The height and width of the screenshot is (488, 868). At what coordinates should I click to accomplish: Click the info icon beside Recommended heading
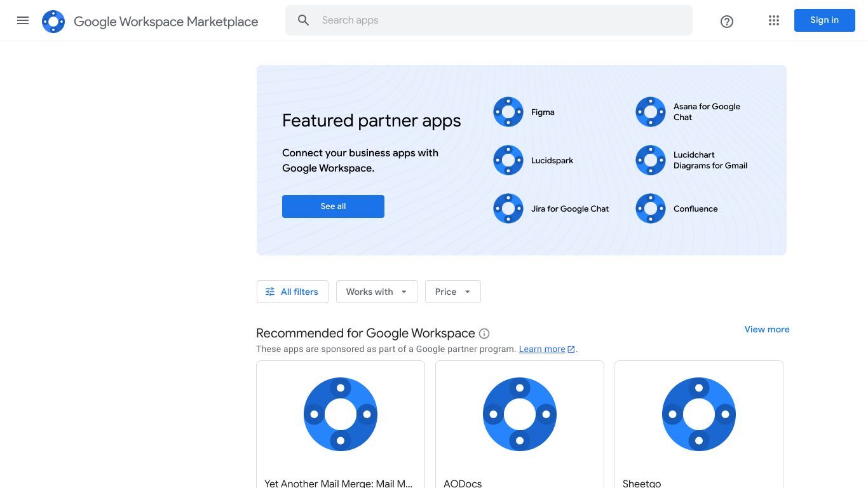coord(484,334)
